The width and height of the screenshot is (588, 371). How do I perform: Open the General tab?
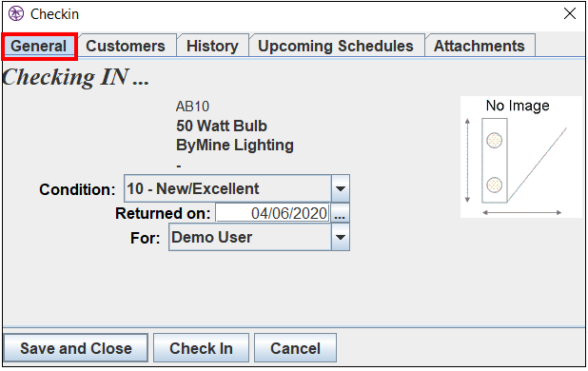click(x=39, y=46)
